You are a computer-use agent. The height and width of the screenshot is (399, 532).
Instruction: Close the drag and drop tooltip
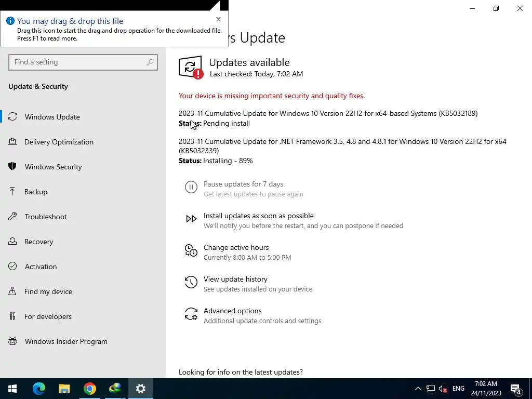click(x=219, y=19)
